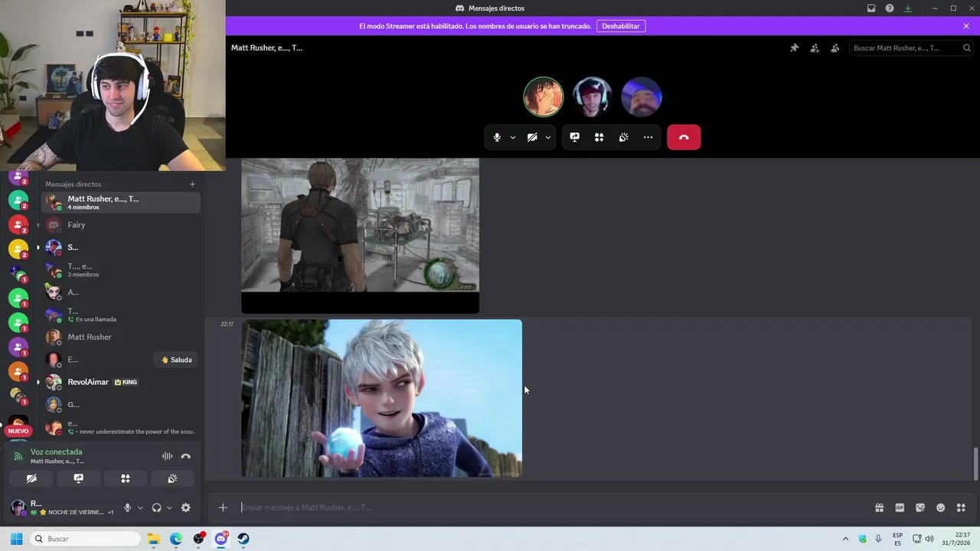This screenshot has height=551, width=980.
Task: Open File Explorer from the taskbar
Action: 154,539
